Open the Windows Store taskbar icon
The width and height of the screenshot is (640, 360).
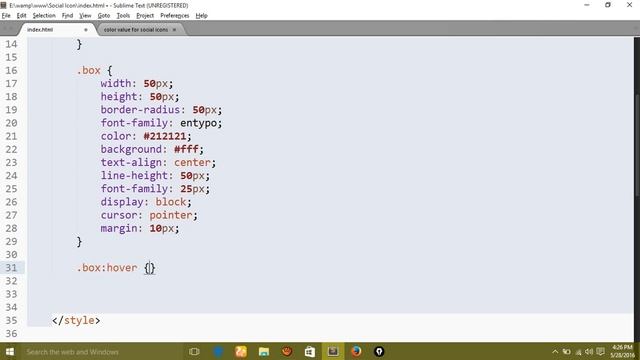310,351
